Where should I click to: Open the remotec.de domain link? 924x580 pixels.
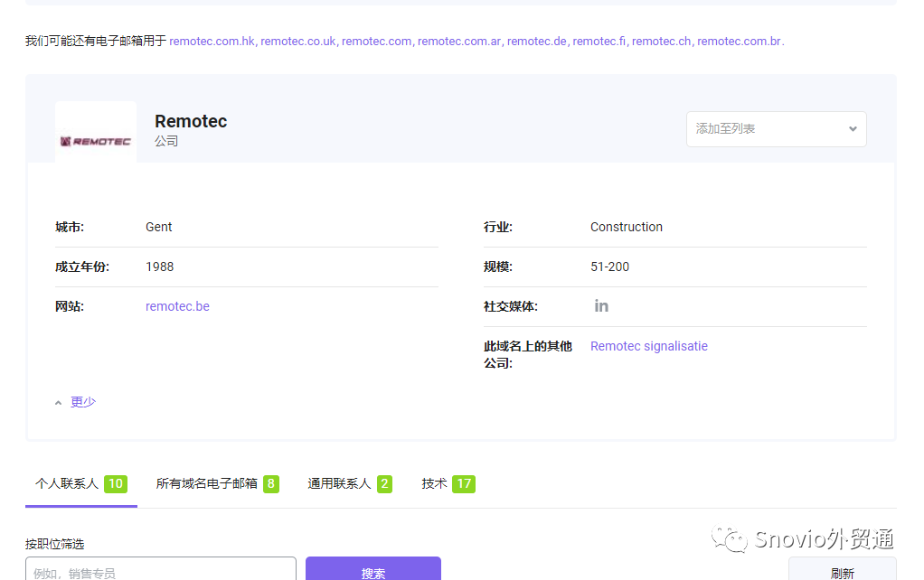click(x=536, y=42)
